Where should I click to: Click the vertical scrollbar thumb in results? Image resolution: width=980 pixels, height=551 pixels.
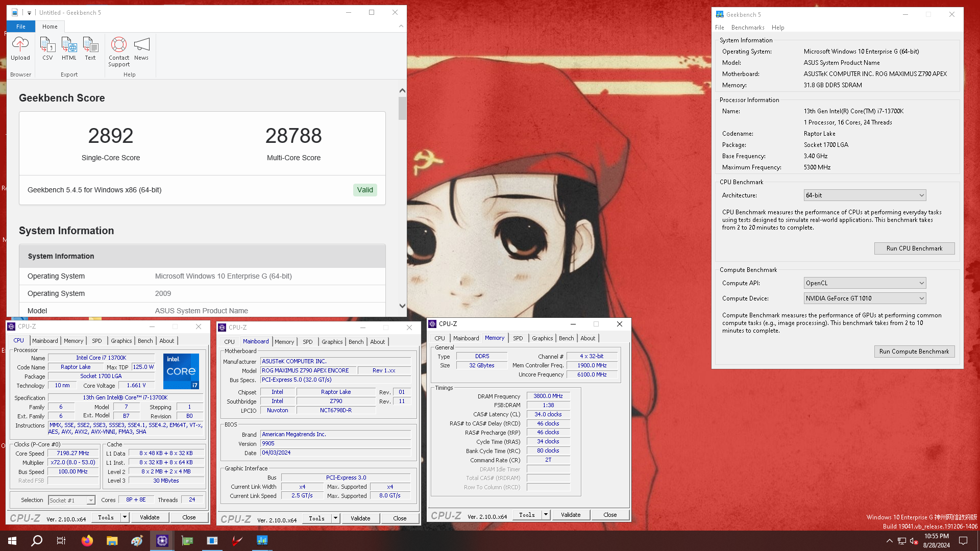point(402,108)
